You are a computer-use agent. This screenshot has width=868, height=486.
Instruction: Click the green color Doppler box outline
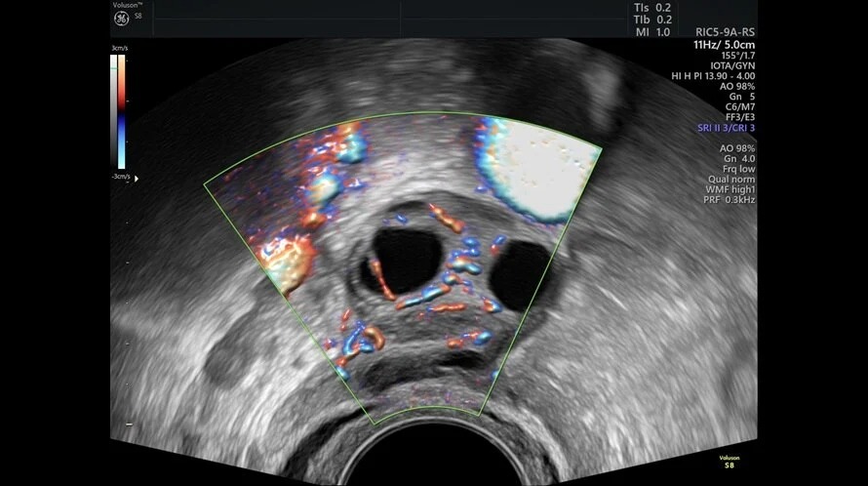[403, 268]
